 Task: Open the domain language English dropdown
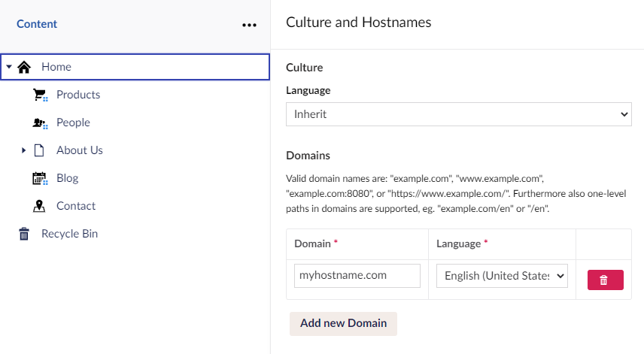point(502,276)
